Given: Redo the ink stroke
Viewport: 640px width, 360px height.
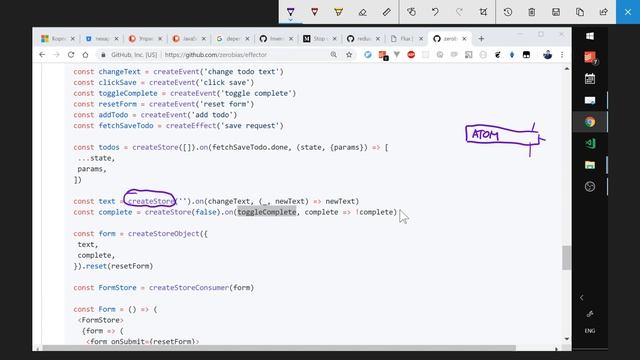Looking at the screenshot, I should [x=459, y=12].
